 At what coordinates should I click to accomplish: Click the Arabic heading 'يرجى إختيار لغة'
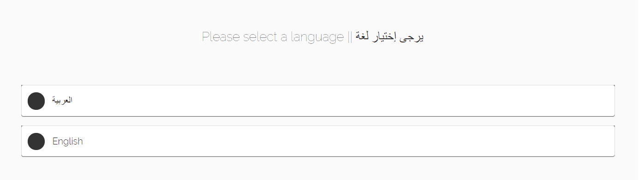tap(389, 37)
